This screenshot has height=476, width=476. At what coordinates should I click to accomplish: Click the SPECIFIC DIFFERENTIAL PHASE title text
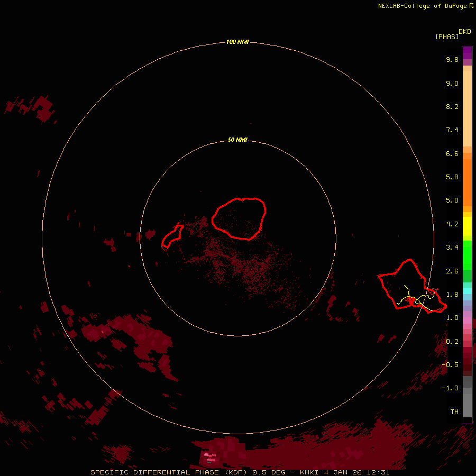pyautogui.click(x=154, y=472)
